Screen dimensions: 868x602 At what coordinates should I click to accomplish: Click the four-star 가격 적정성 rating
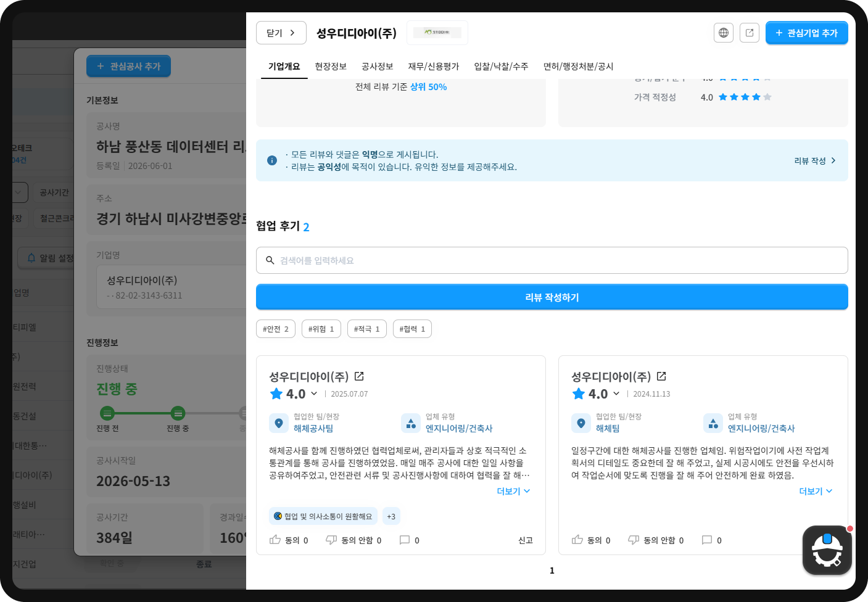(745, 97)
